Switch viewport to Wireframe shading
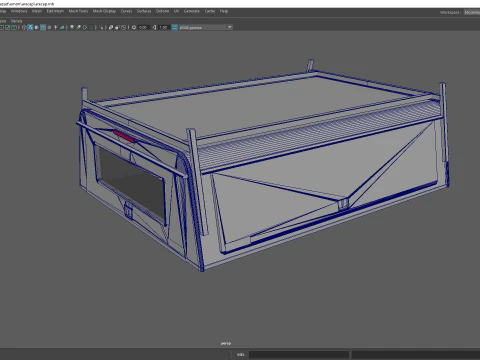 24,27
